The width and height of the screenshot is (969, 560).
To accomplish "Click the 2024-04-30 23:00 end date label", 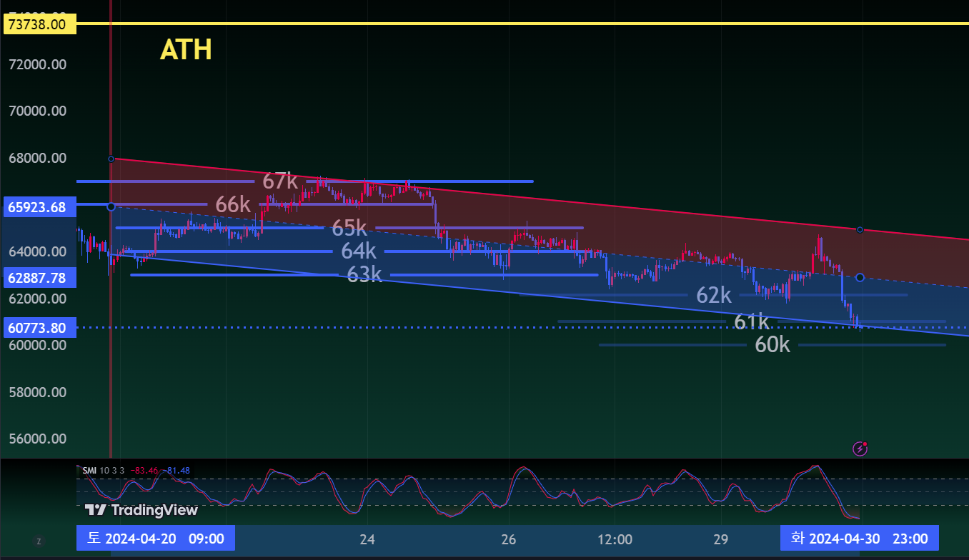I will [x=858, y=538].
